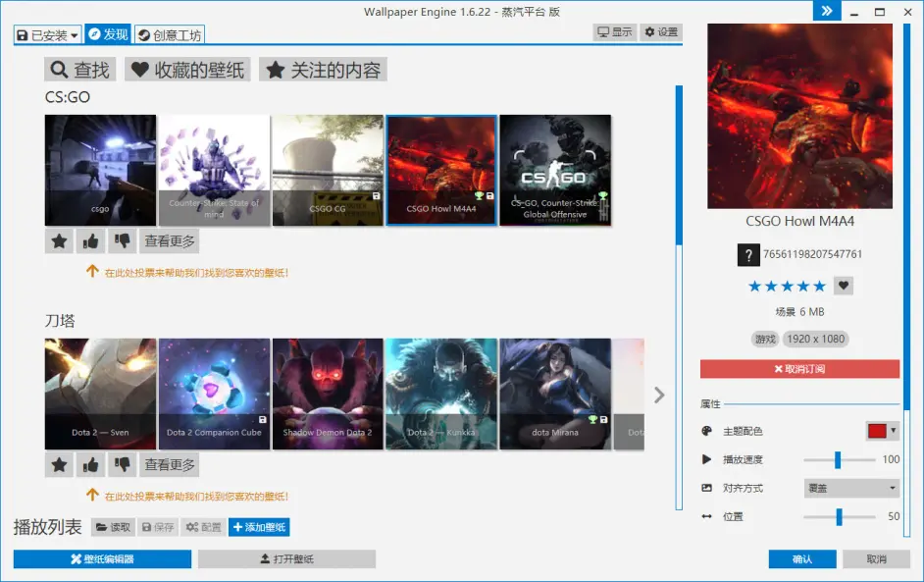Select the csgo wallpaper thumbnail
924x582 pixels.
pos(100,170)
